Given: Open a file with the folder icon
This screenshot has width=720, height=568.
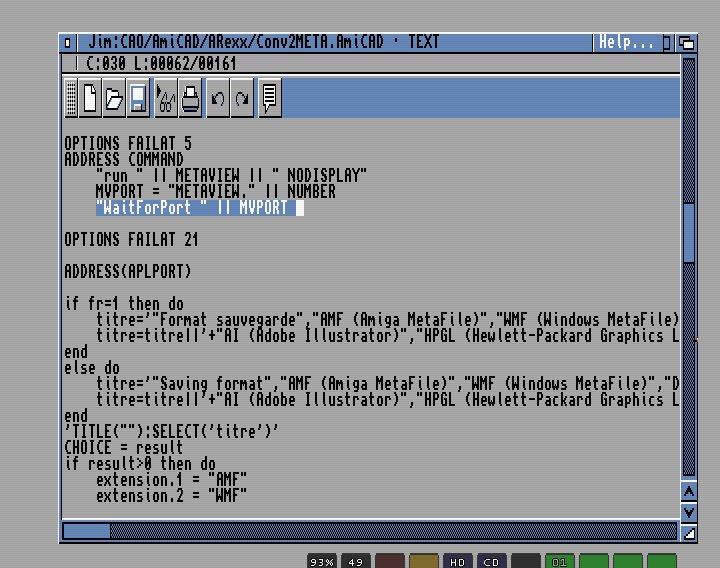Looking at the screenshot, I should coord(114,97).
